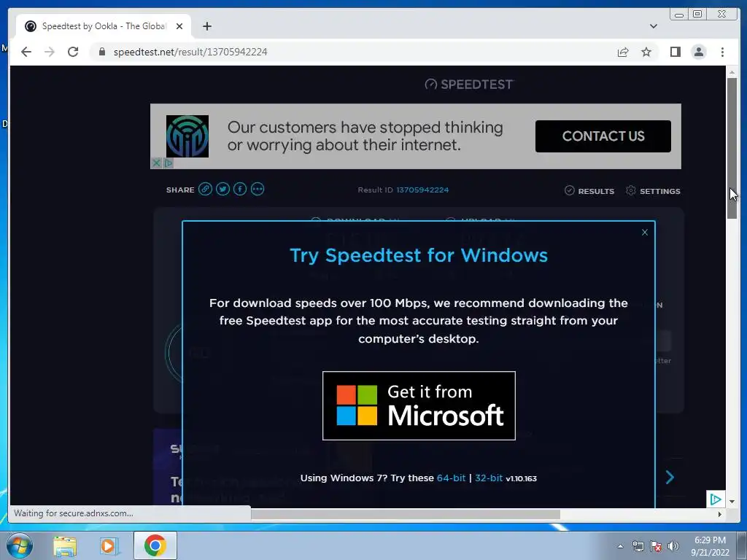Image resolution: width=747 pixels, height=560 pixels.
Task: Click the right chevron carousel arrow
Action: tap(670, 477)
